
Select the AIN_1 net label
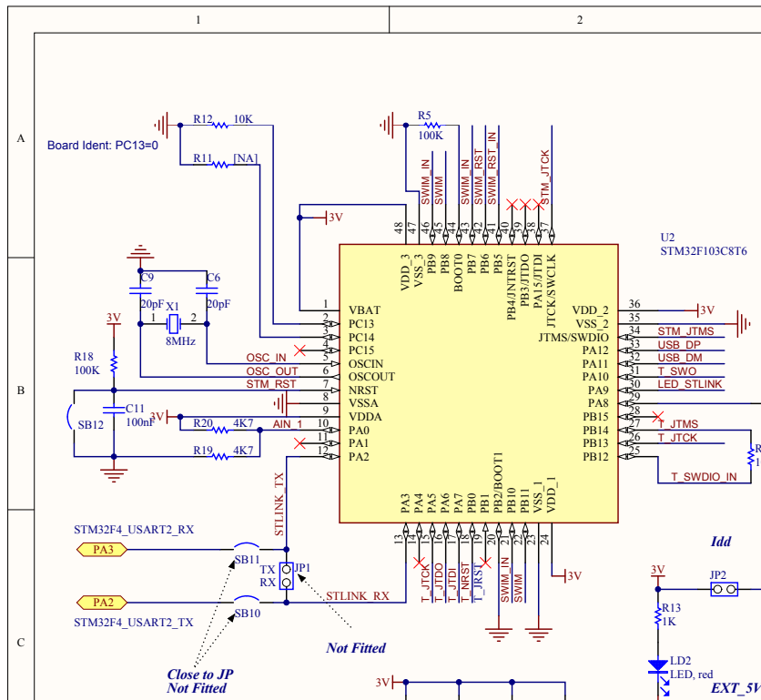(288, 424)
